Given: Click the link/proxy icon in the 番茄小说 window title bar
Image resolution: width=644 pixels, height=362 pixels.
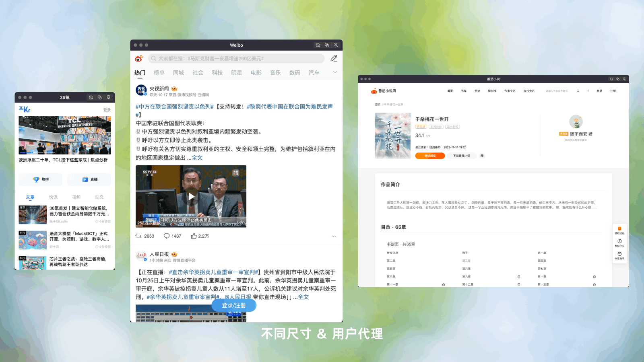Looking at the screenshot, I should [618, 79].
